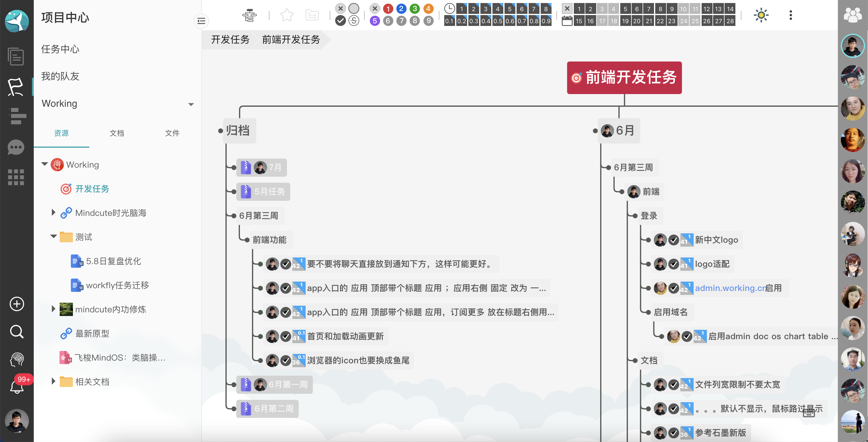Viewport: 868px width, 442px height.
Task: Open the 5.8日复盘优化 document
Action: click(113, 261)
